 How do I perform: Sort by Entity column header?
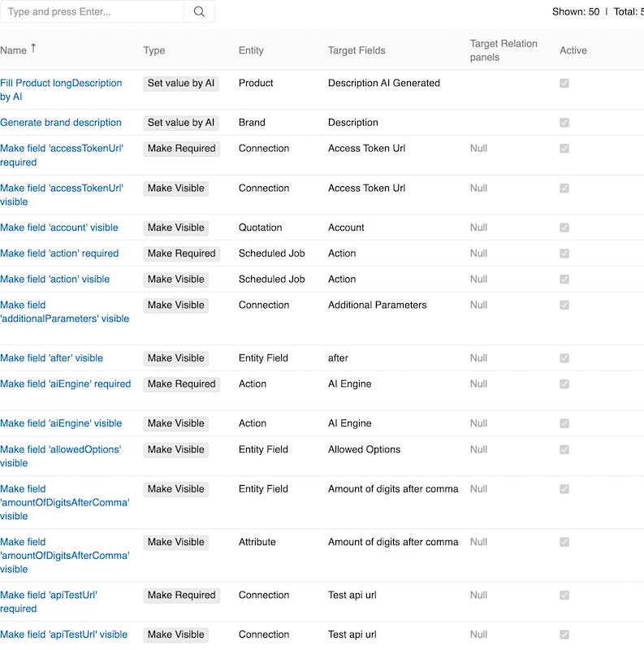coord(251,50)
